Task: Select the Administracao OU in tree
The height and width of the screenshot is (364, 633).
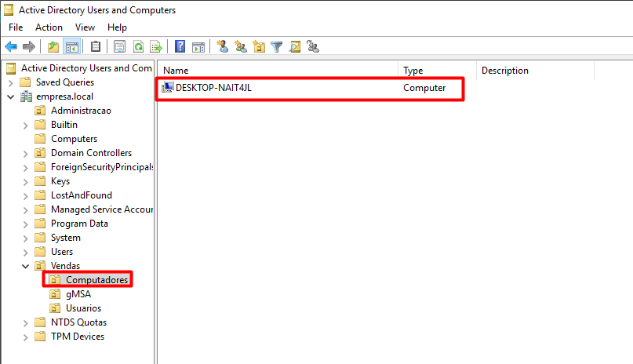Action: point(81,111)
